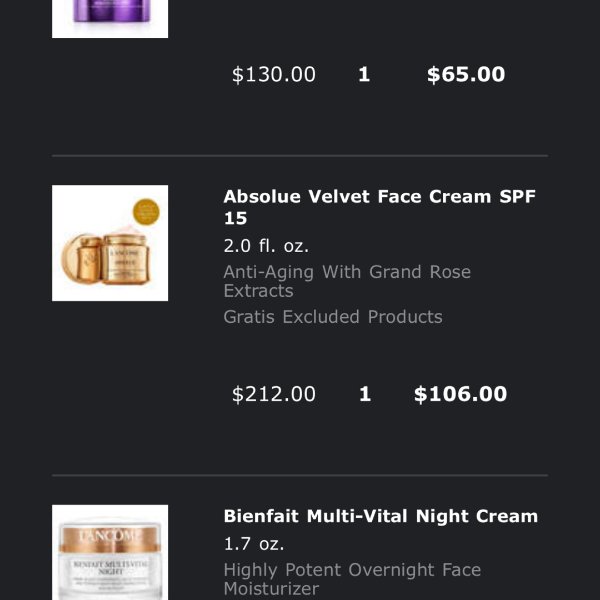Click Anti-Aging With Grand Rose Extracts description
This screenshot has height=600, width=600.
pos(347,281)
